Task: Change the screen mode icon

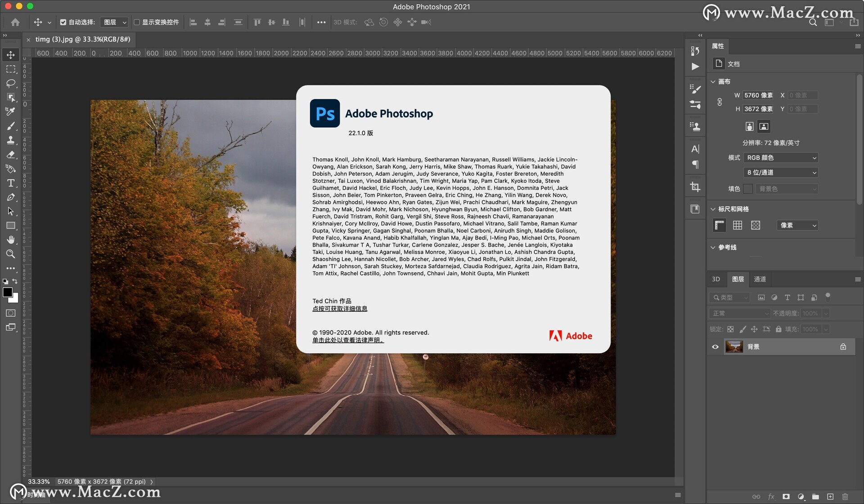Action: click(x=10, y=328)
